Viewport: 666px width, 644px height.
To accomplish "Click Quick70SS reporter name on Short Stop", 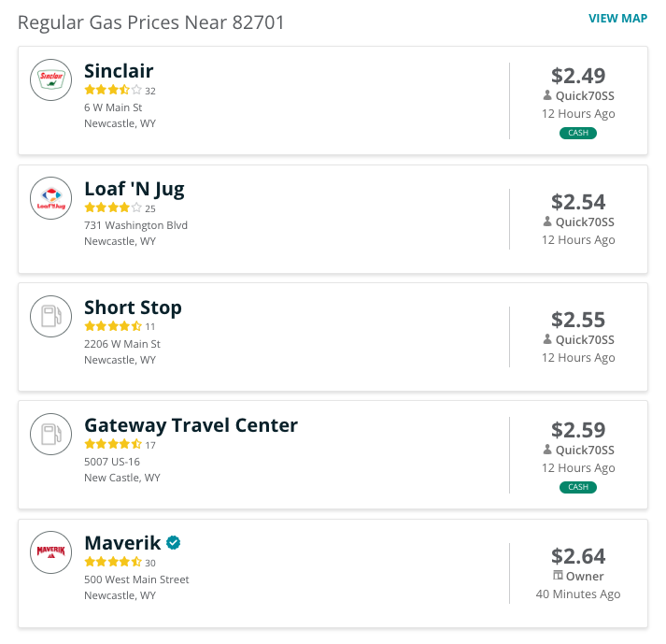I will pos(585,339).
